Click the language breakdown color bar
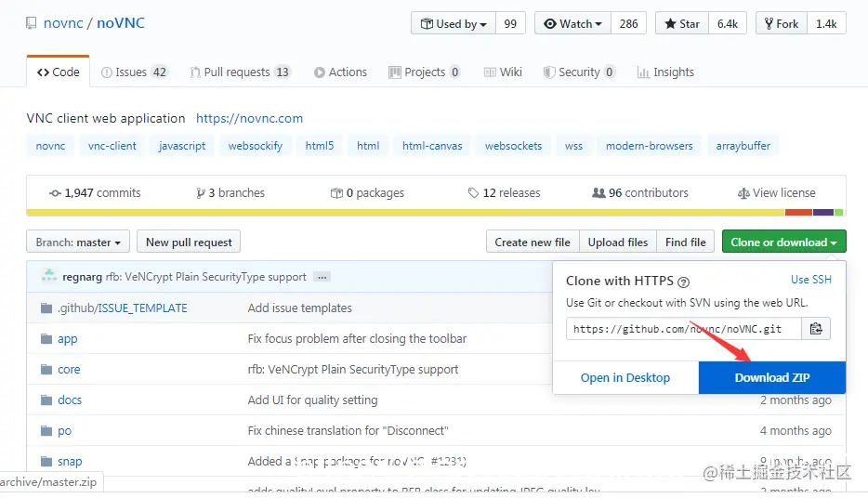The width and height of the screenshot is (868, 498). point(435,213)
